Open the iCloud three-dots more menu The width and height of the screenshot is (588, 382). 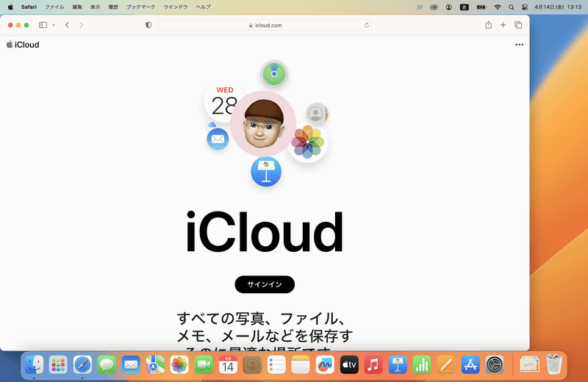click(x=519, y=45)
